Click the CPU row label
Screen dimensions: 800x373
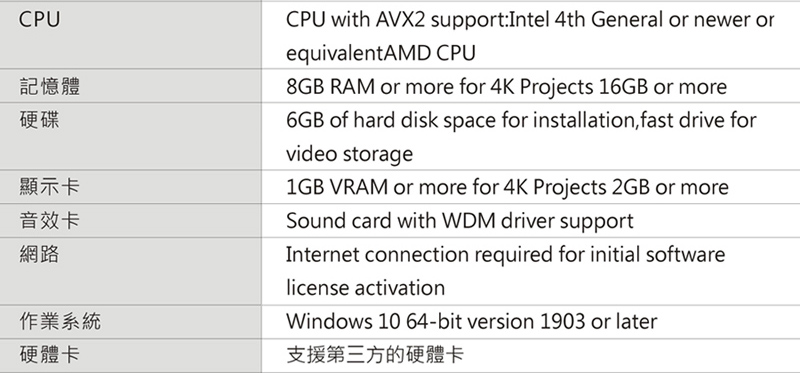[x=39, y=20]
